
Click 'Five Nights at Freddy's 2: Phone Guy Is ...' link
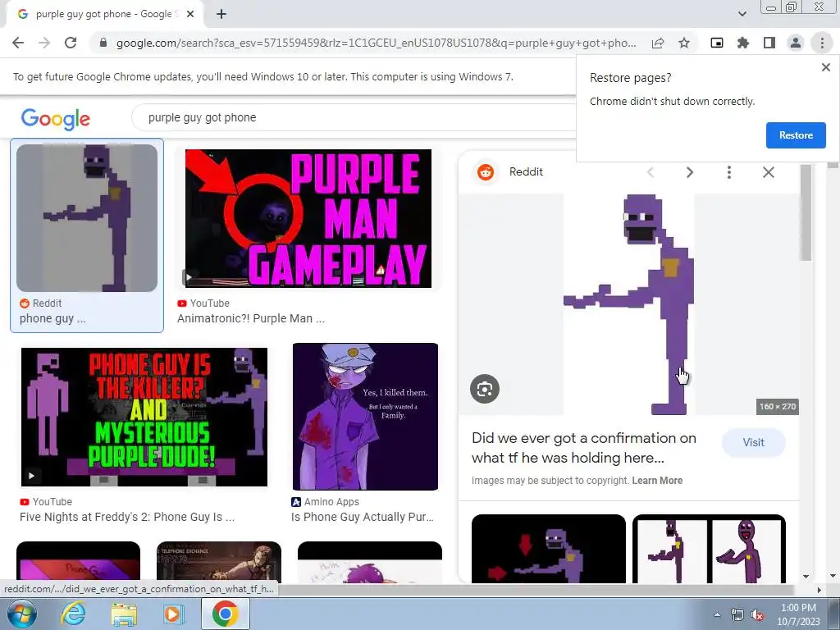pyautogui.click(x=127, y=517)
